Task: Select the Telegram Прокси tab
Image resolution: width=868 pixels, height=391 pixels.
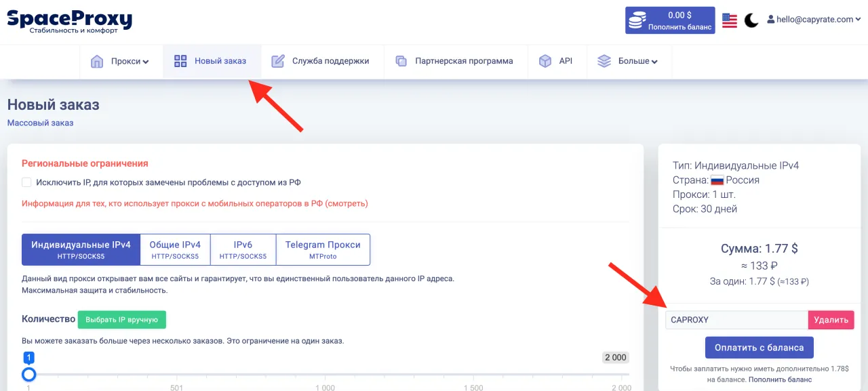Action: [x=323, y=249]
